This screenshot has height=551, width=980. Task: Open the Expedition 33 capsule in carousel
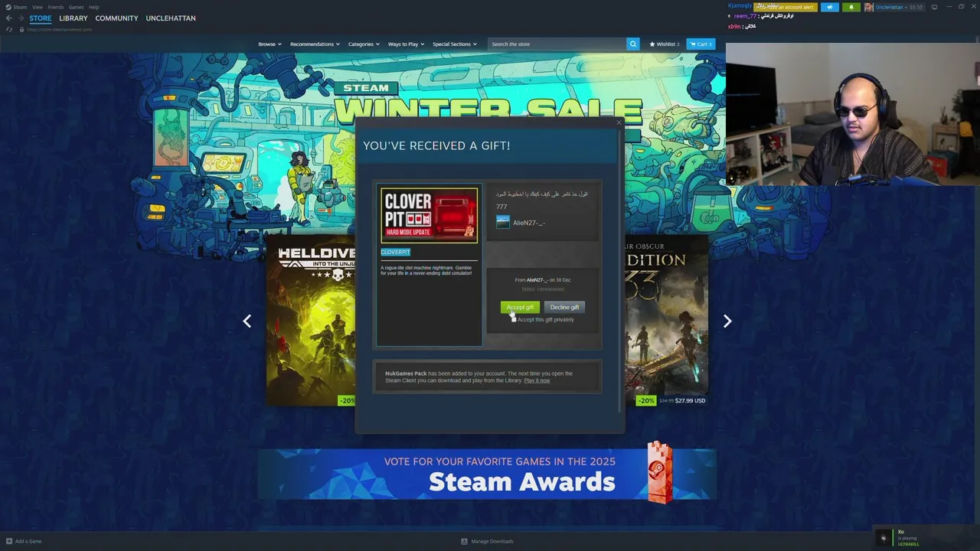(x=666, y=320)
